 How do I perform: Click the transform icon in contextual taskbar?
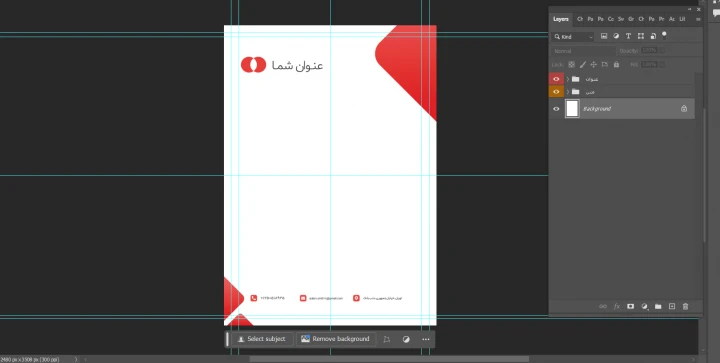[387, 340]
